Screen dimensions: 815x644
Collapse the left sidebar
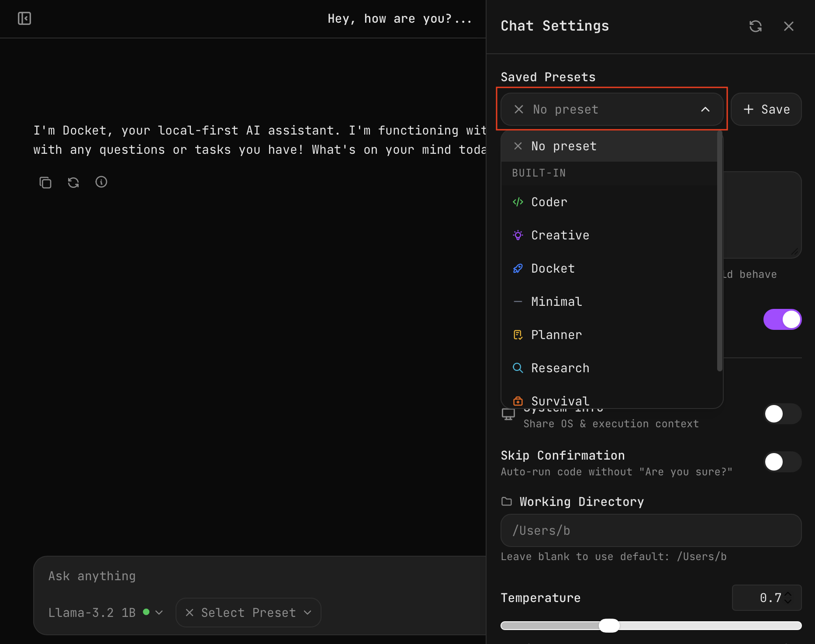(x=24, y=18)
